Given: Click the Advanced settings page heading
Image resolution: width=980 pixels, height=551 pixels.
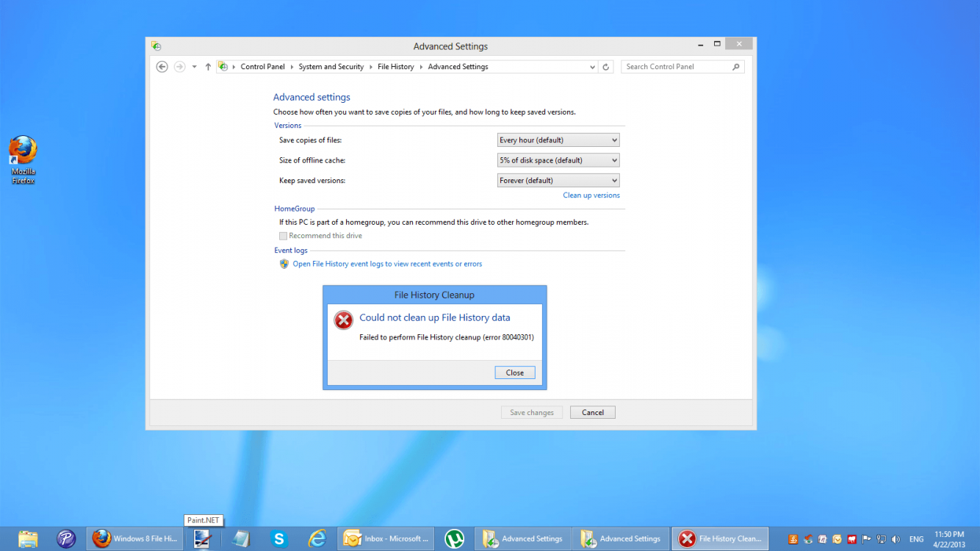Looking at the screenshot, I should point(311,97).
